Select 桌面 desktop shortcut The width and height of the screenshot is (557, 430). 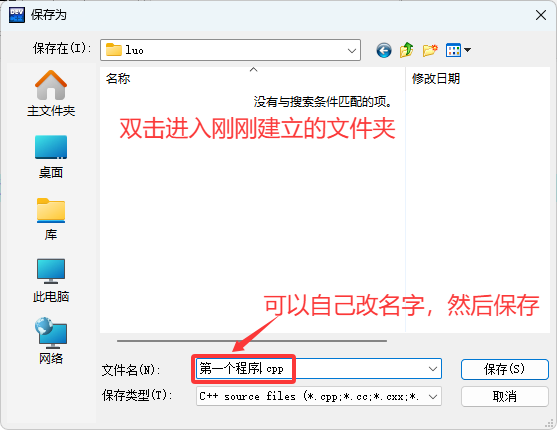[x=51, y=157]
